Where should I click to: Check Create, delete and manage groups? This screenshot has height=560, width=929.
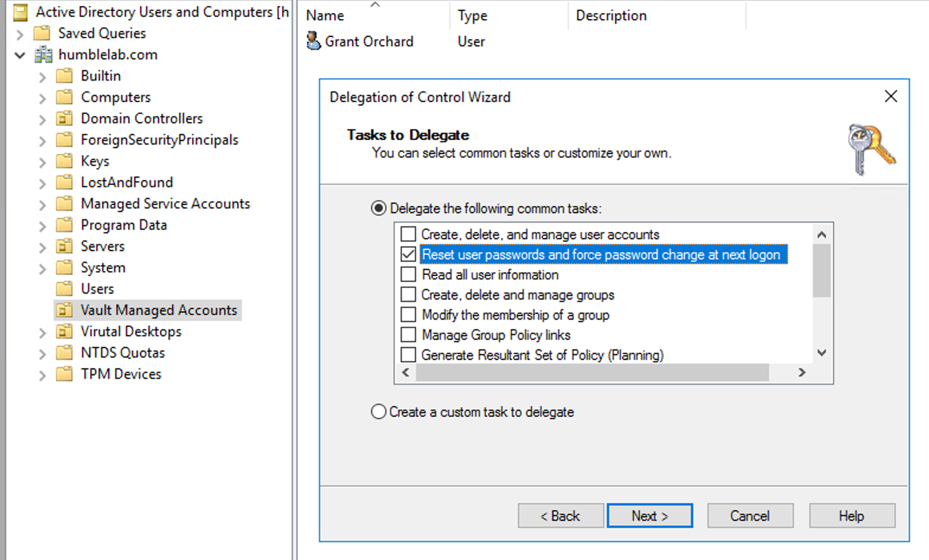tap(408, 295)
